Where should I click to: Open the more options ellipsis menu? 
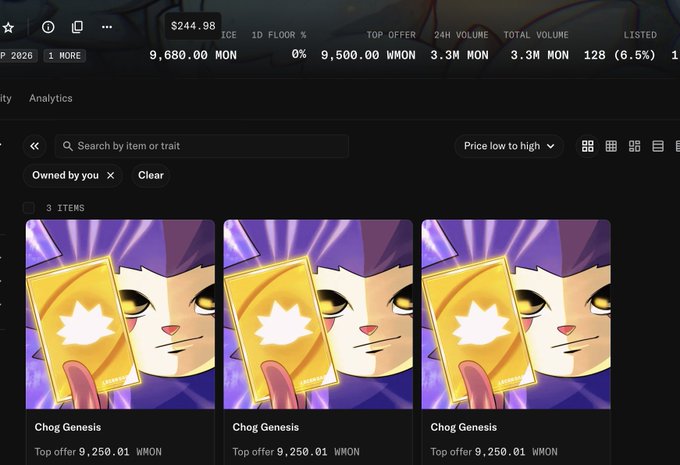[x=107, y=27]
